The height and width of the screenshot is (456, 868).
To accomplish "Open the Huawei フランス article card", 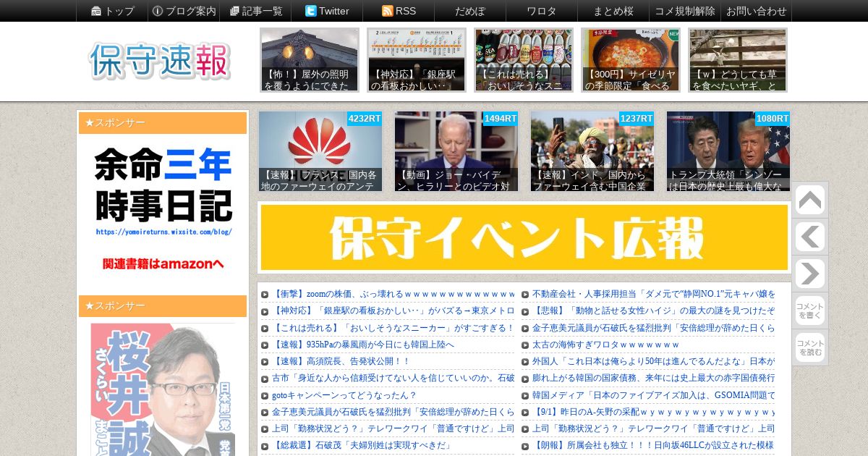I will [320, 151].
